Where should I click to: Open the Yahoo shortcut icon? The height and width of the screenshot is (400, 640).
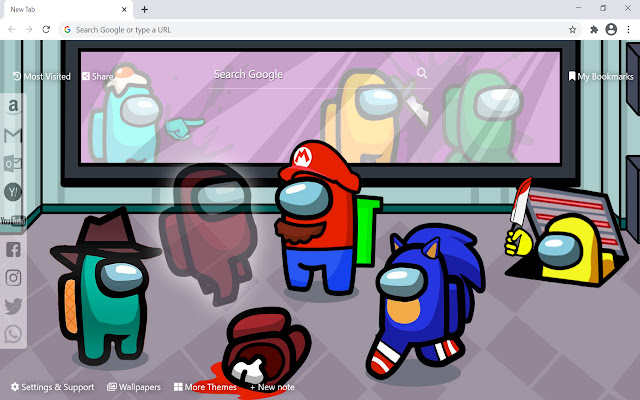coord(13,192)
